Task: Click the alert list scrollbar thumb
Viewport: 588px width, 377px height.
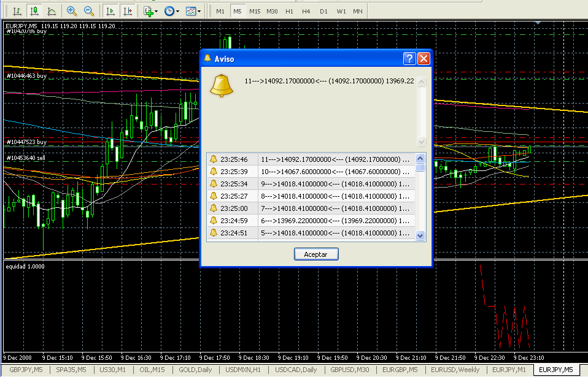Action: (420, 167)
